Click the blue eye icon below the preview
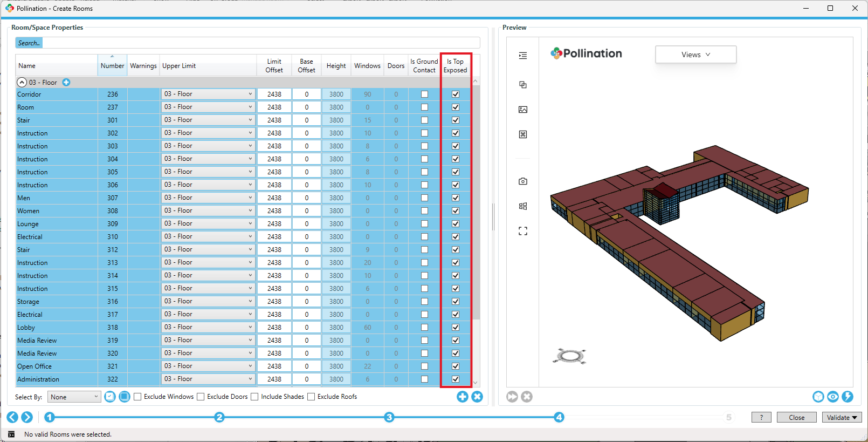868x442 pixels. [832, 397]
